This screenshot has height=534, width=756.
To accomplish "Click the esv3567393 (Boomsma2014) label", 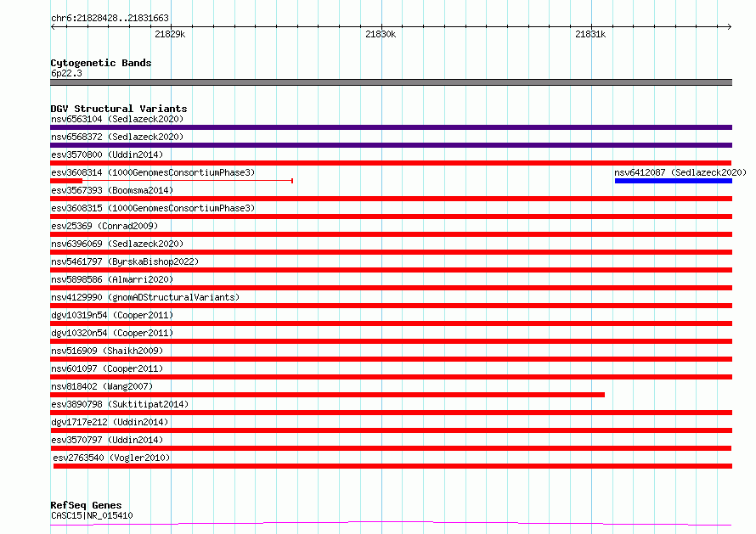I will [x=112, y=190].
